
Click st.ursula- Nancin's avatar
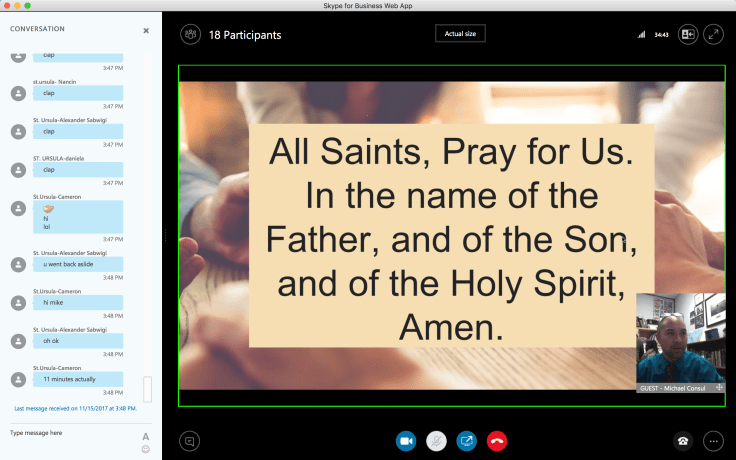tap(18, 93)
